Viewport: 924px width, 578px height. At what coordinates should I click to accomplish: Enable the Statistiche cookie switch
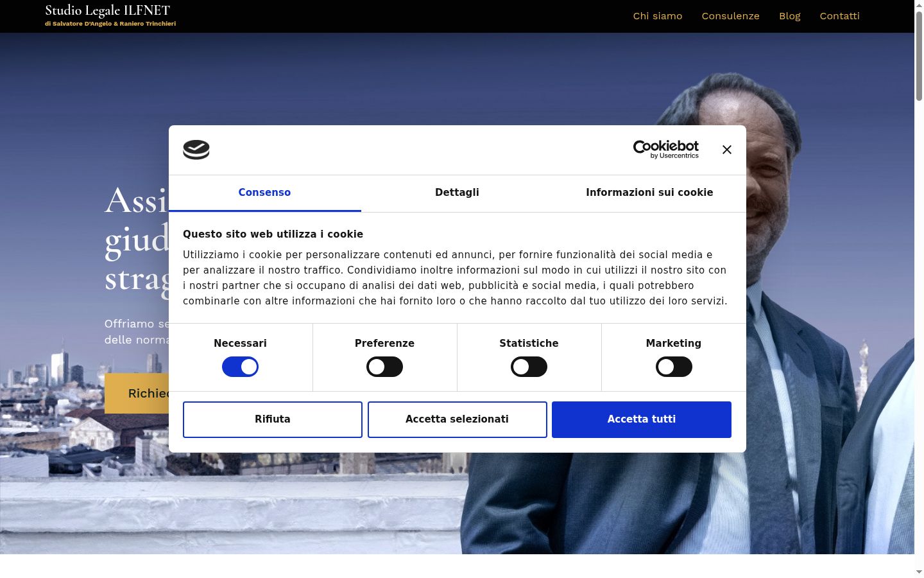[x=529, y=367]
